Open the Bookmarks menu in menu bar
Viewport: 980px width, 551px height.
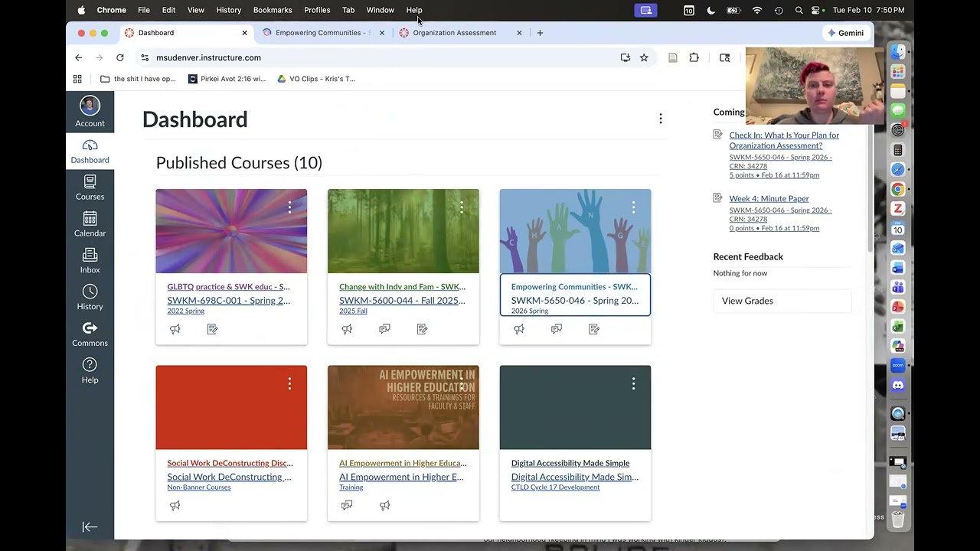tap(273, 10)
